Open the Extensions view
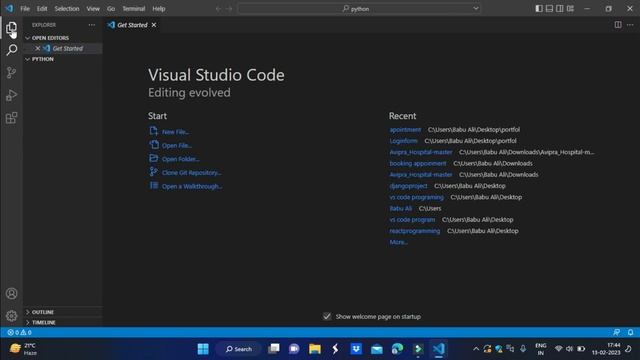640x360 pixels. [x=11, y=118]
